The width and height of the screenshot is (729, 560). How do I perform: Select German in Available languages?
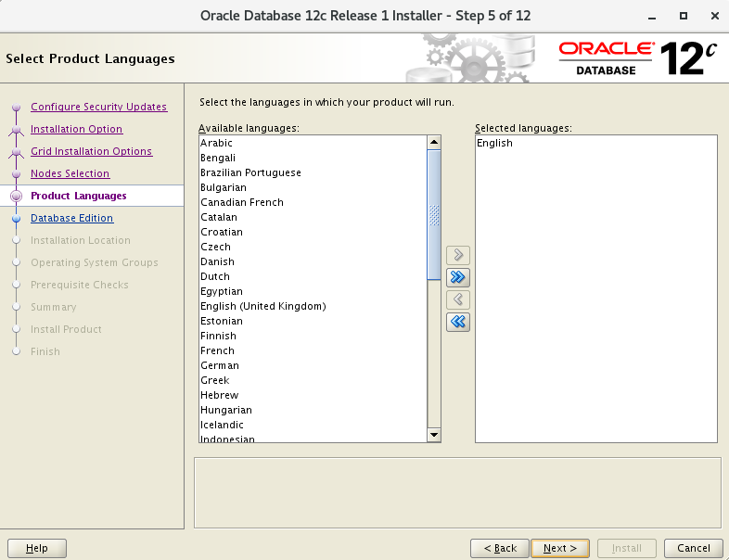[x=313, y=365]
